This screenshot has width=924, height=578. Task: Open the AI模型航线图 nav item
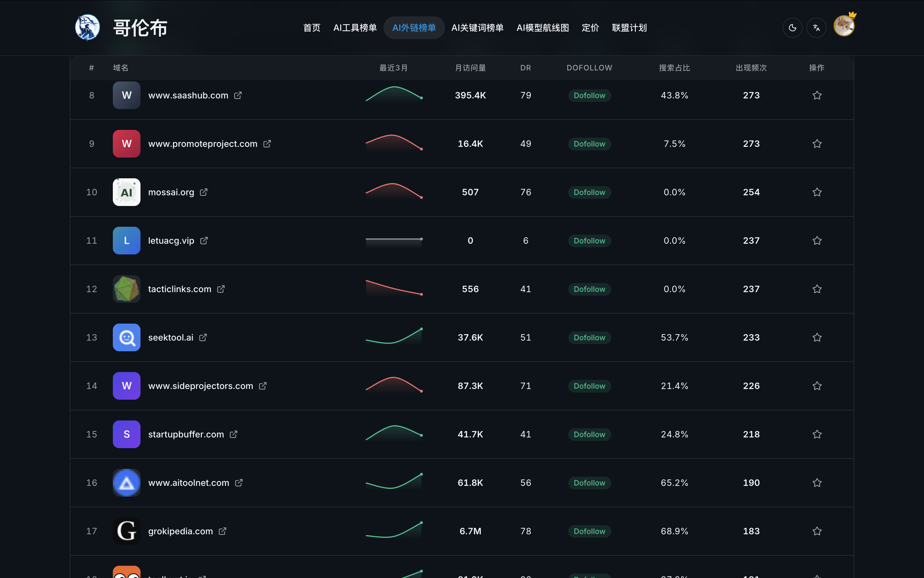point(543,28)
